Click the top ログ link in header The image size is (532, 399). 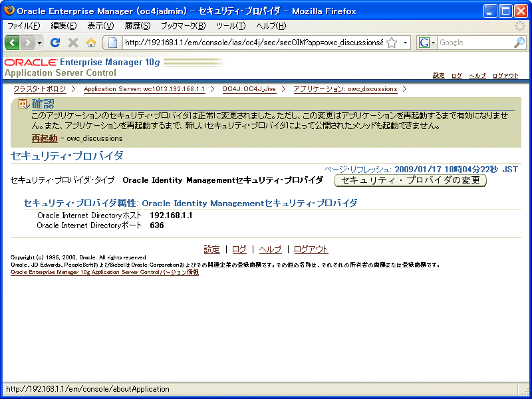(x=457, y=75)
